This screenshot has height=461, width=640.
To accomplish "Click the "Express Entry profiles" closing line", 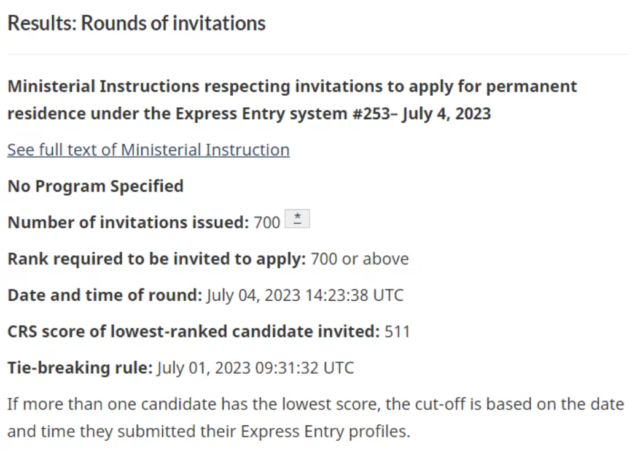I will (x=209, y=434).
